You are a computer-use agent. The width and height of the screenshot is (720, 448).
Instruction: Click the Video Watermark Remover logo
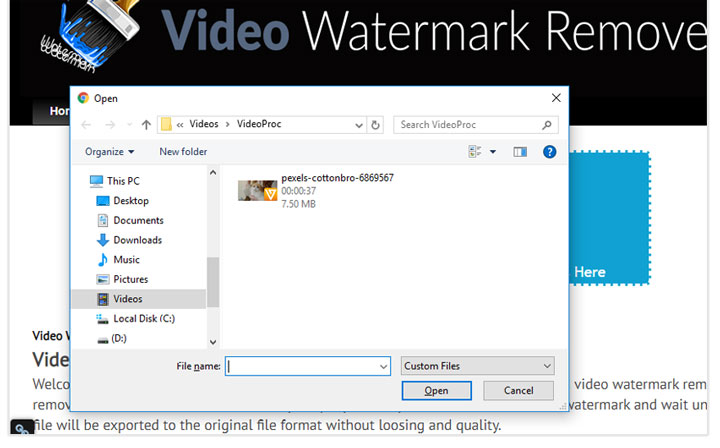92,36
